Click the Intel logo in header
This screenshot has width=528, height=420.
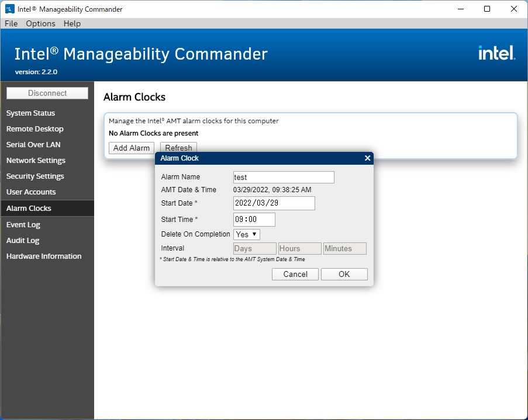tap(496, 53)
